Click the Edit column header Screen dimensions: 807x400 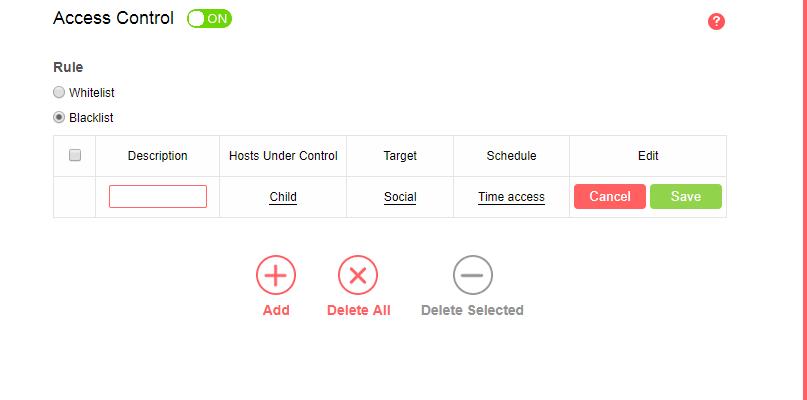tap(648, 156)
